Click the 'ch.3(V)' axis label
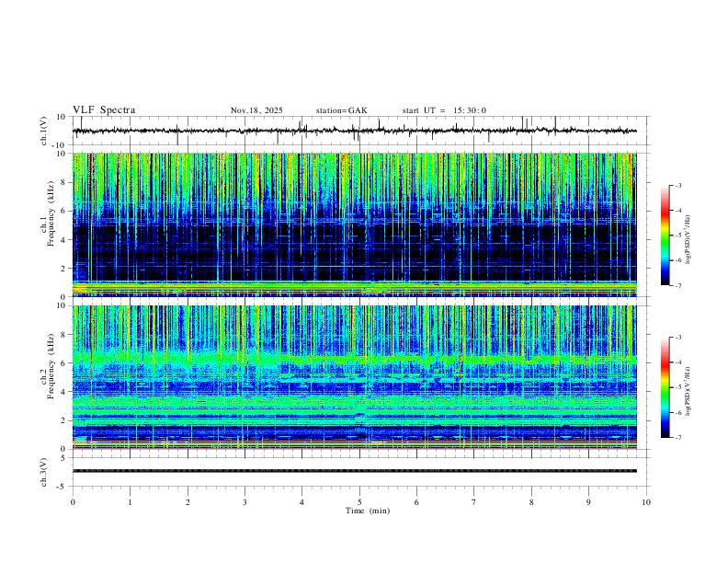728x563 pixels. pos(44,472)
